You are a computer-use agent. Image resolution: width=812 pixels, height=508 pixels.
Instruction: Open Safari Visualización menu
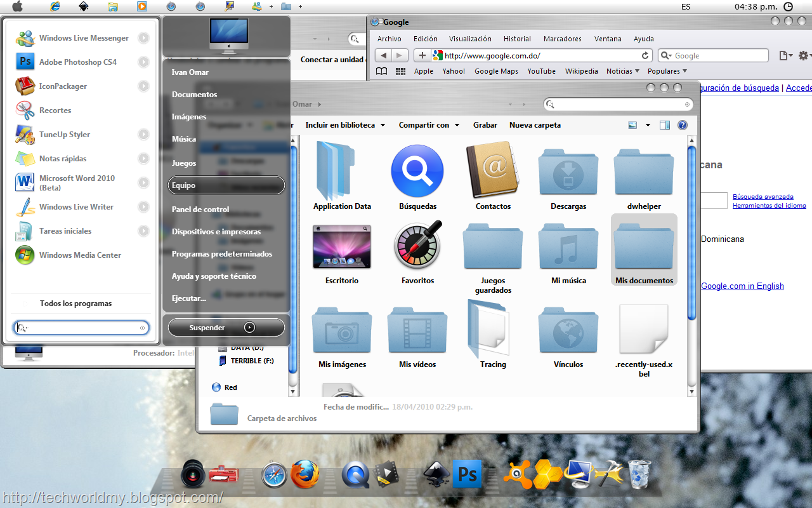pyautogui.click(x=470, y=39)
